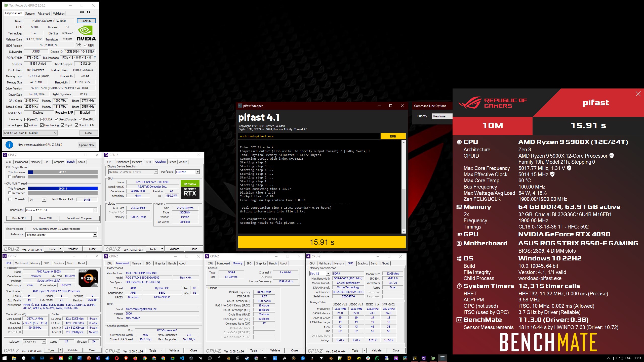Select Mainboard tab in CPU-Z Bench window
This screenshot has height=362, width=644.
coord(21,162)
